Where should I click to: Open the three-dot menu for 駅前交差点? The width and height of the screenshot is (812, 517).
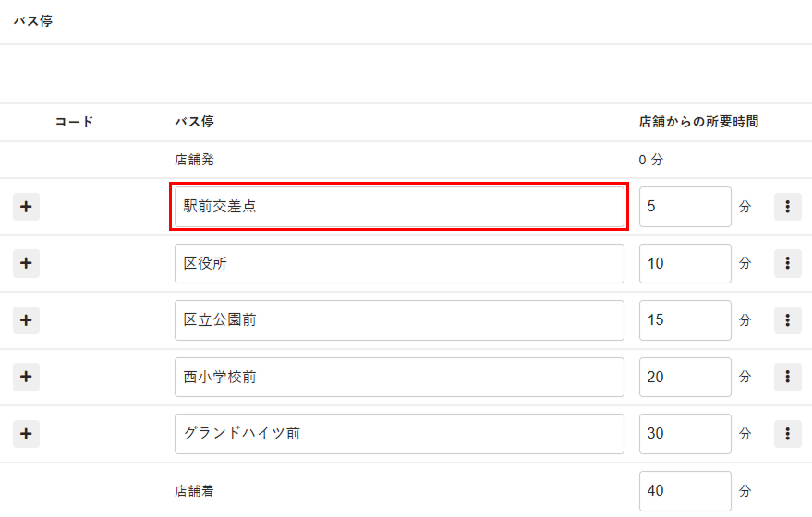tap(787, 207)
